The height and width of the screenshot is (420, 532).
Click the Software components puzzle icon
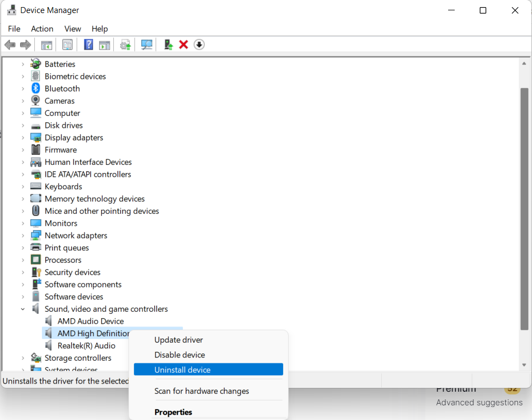tap(36, 284)
